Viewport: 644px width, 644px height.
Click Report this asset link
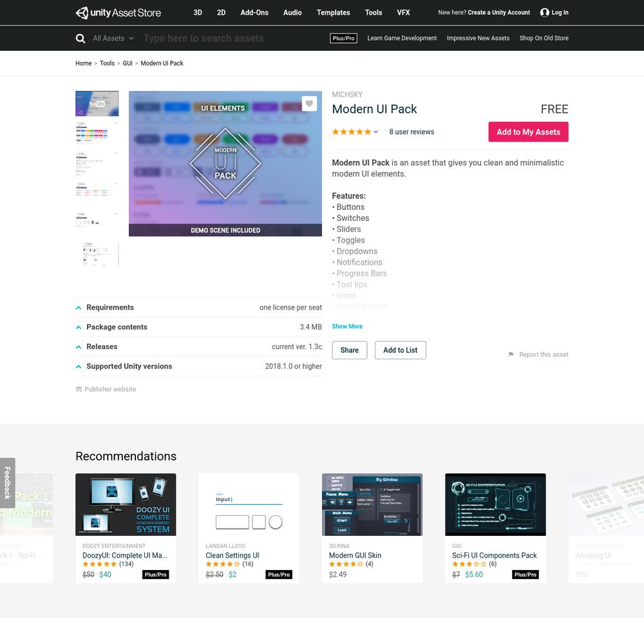[x=544, y=354]
